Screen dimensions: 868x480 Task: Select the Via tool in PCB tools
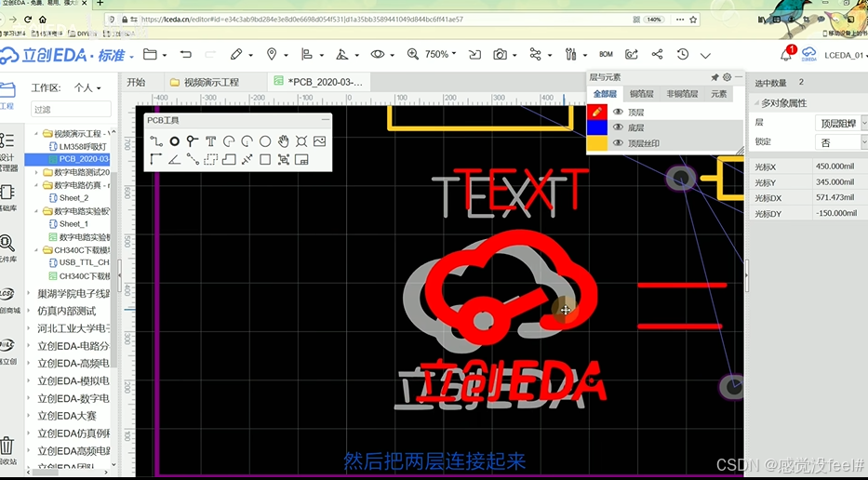(192, 141)
